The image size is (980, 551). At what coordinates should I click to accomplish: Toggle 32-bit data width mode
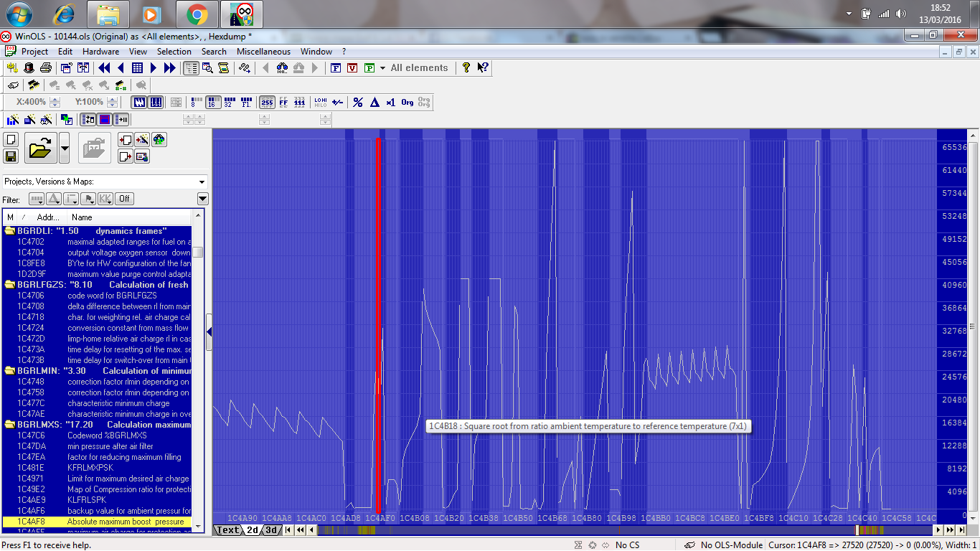230,102
